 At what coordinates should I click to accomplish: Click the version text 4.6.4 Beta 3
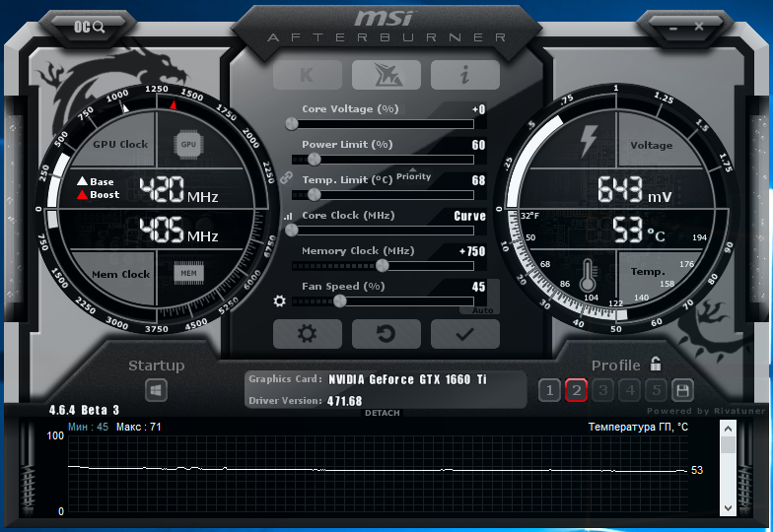tap(84, 410)
